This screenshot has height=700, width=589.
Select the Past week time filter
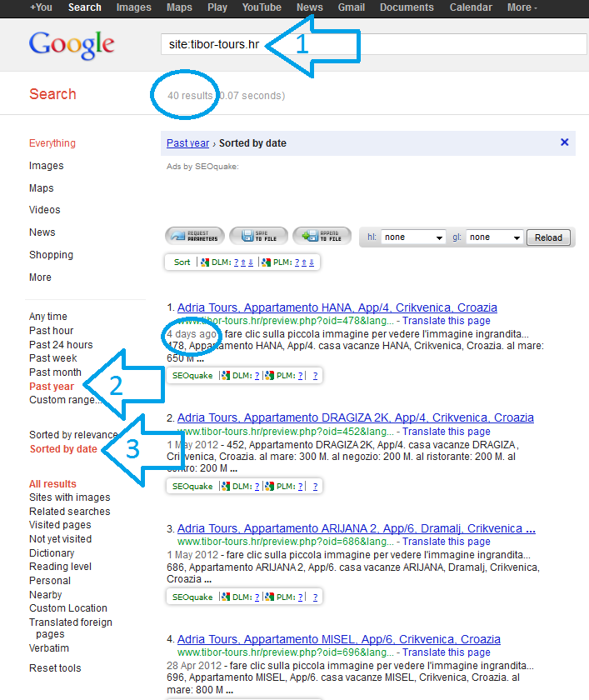click(52, 358)
